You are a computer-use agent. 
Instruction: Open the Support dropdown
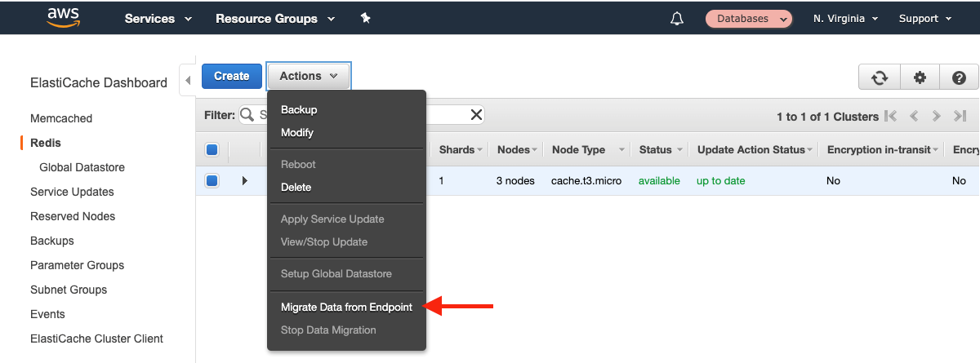coord(925,18)
